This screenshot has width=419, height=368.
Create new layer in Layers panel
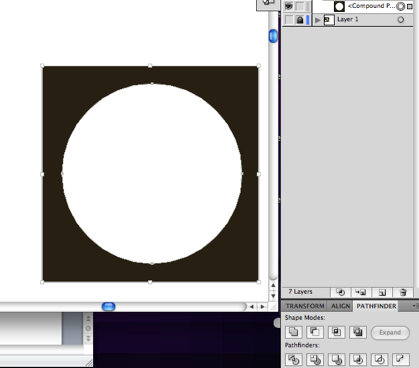click(382, 292)
